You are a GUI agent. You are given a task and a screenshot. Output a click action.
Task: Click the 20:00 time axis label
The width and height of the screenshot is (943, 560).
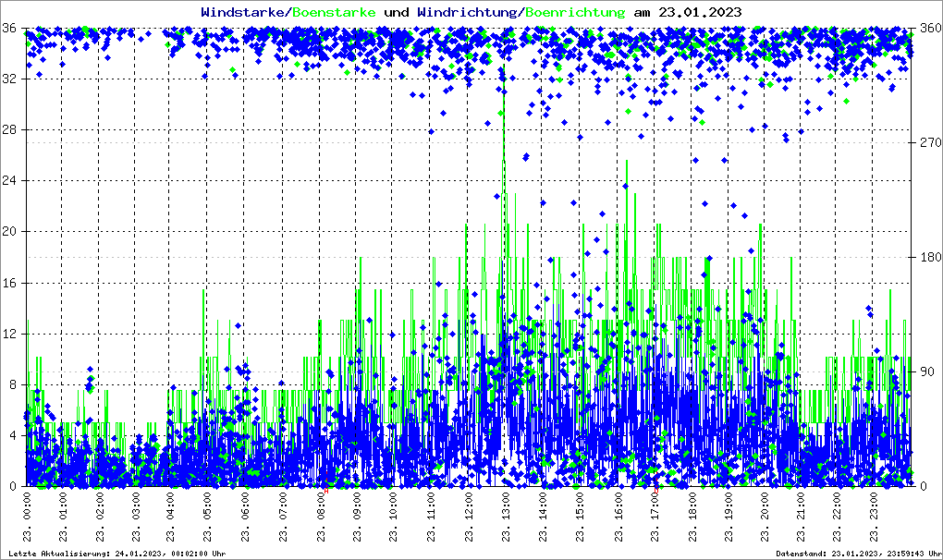765,517
